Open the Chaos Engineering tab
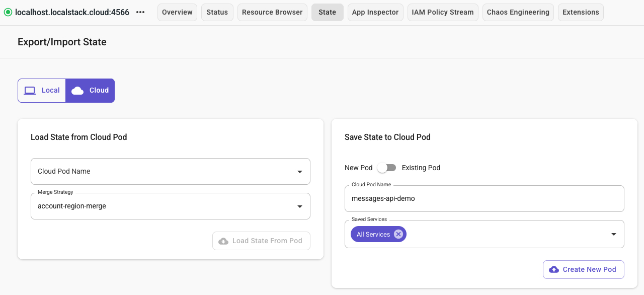Viewport: 644px width, 295px height. [518, 12]
